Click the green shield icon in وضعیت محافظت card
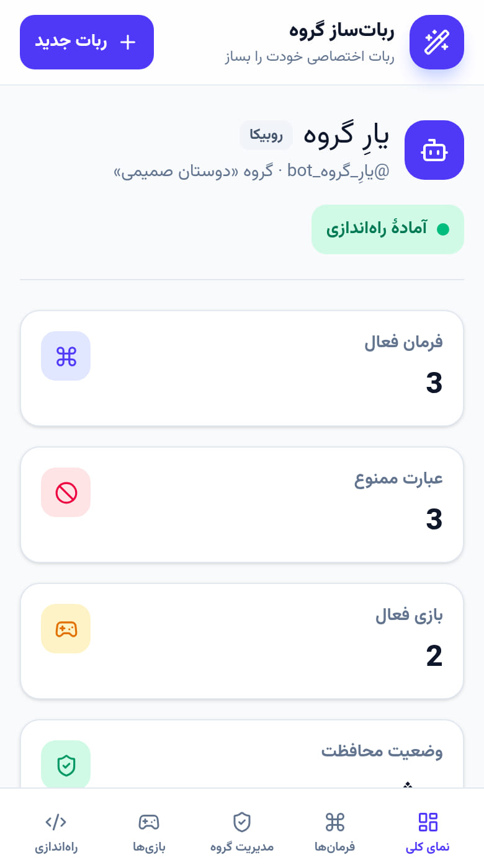This screenshot has height=868, width=484. (x=66, y=765)
